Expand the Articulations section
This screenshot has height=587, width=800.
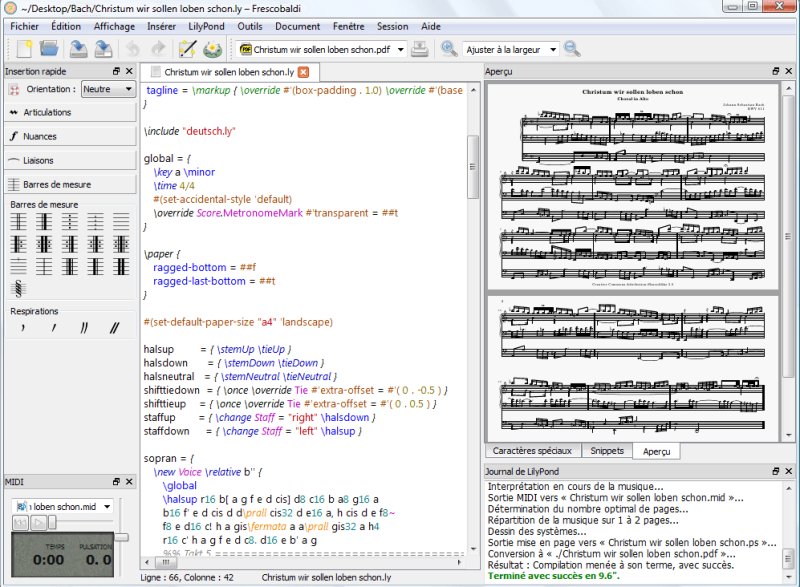pos(70,112)
